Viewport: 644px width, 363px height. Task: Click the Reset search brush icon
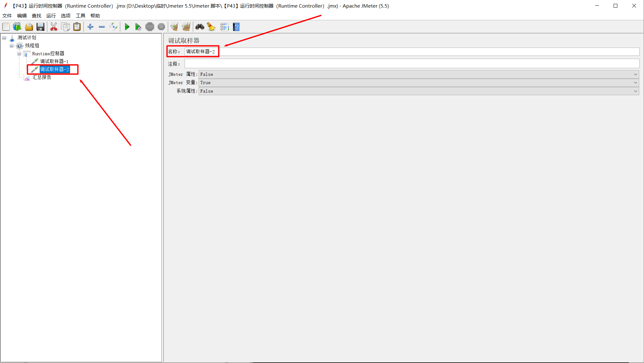tap(211, 27)
